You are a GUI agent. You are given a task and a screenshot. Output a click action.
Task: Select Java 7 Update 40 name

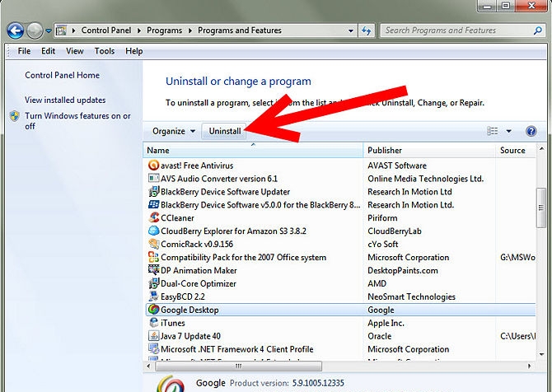(x=190, y=336)
